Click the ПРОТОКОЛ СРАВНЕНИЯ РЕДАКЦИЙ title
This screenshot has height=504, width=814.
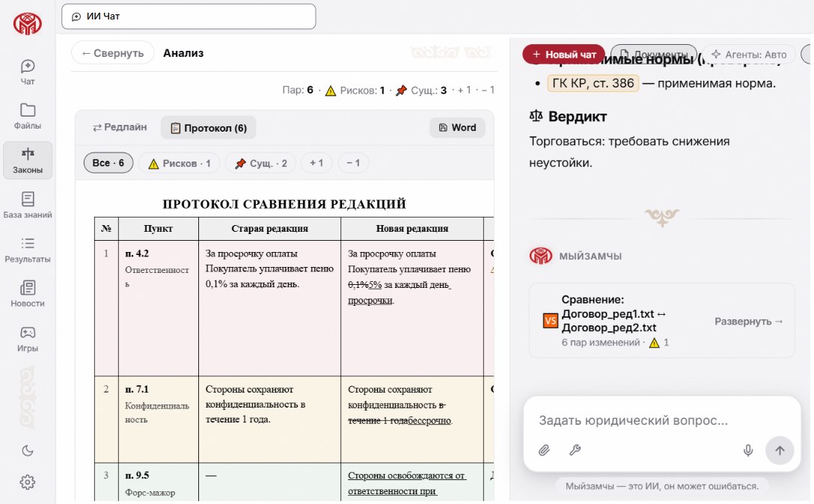(284, 204)
